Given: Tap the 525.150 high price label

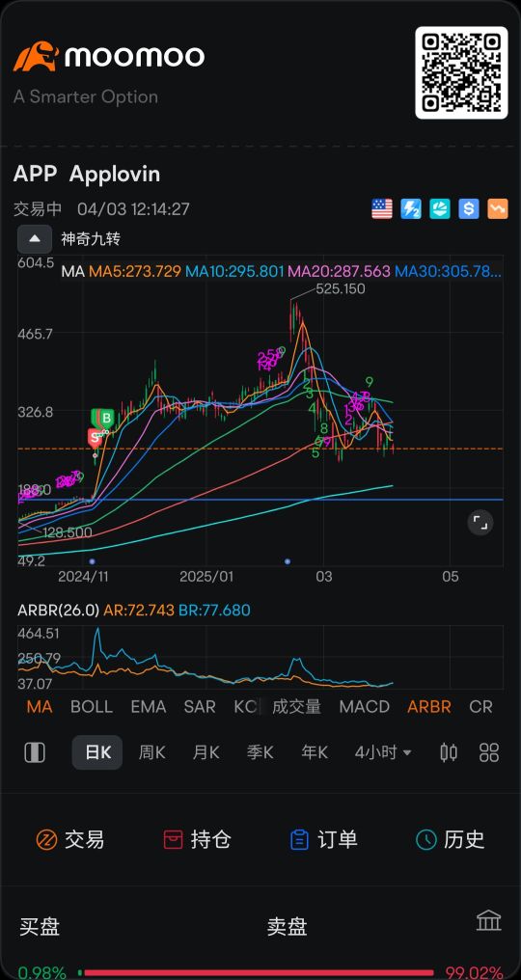Looking at the screenshot, I should point(341,289).
